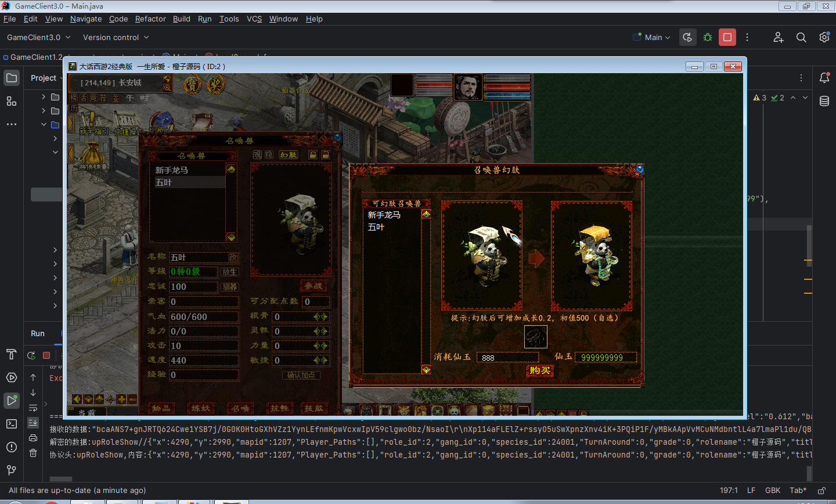Open the Main run configuration dropdown
This screenshot has height=504, width=836.
click(653, 37)
